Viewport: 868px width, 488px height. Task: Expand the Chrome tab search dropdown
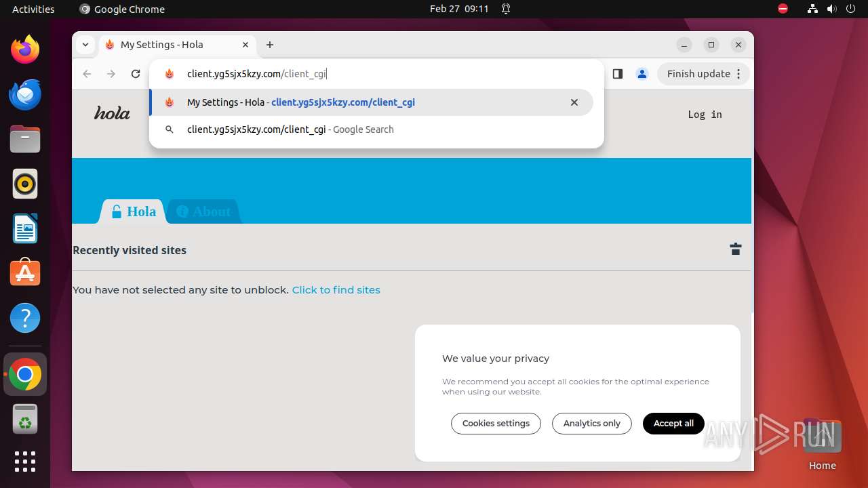[x=85, y=45]
